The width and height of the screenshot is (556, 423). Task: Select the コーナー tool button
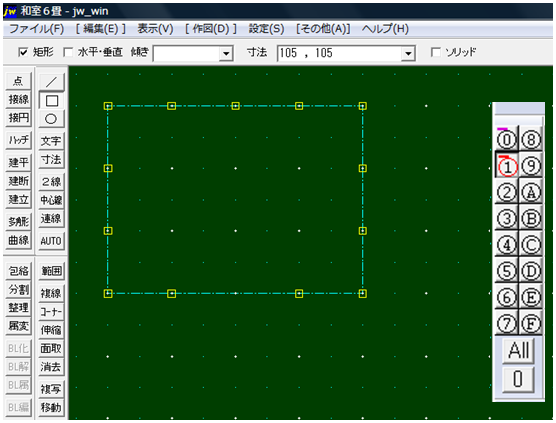51,312
